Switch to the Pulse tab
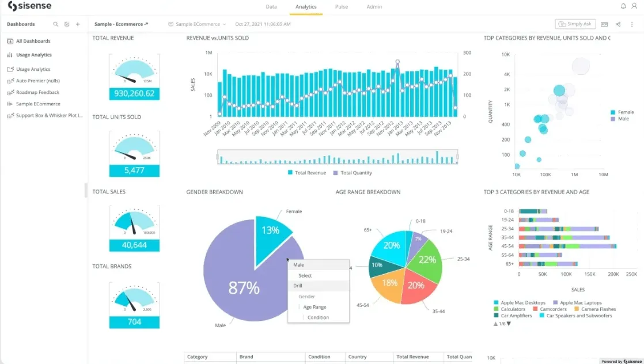644x364 pixels. click(342, 6)
